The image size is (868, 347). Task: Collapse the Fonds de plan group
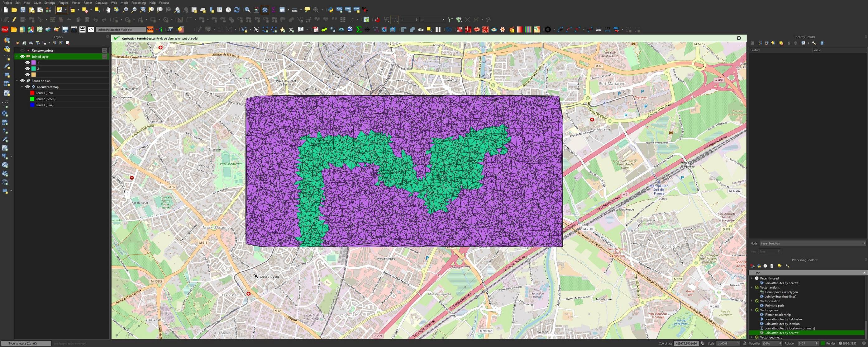click(x=17, y=81)
